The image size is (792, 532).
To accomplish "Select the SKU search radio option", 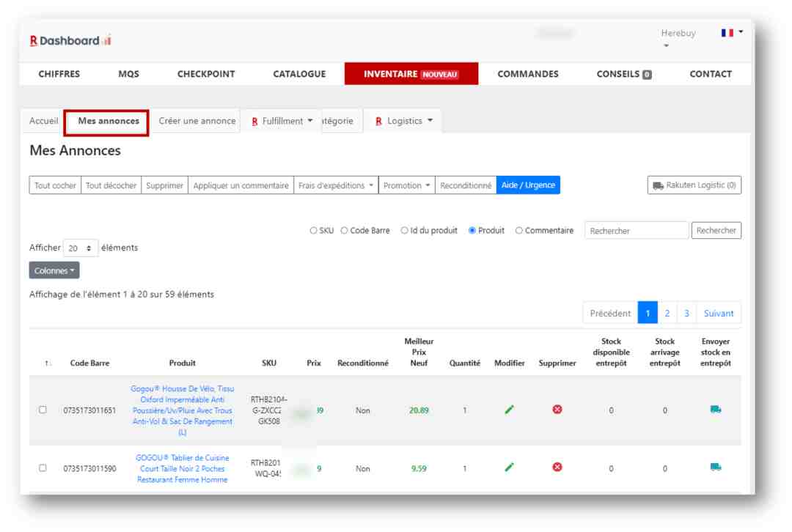I will (x=313, y=231).
